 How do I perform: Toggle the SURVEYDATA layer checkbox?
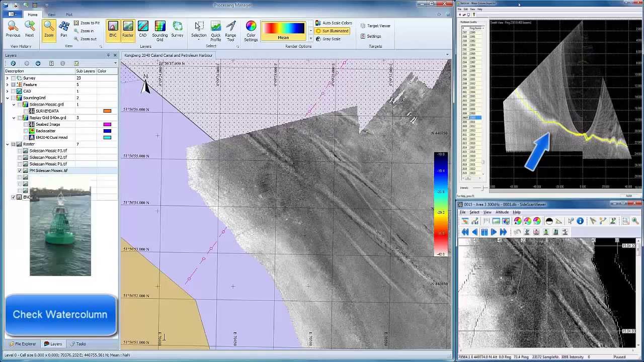click(x=26, y=111)
